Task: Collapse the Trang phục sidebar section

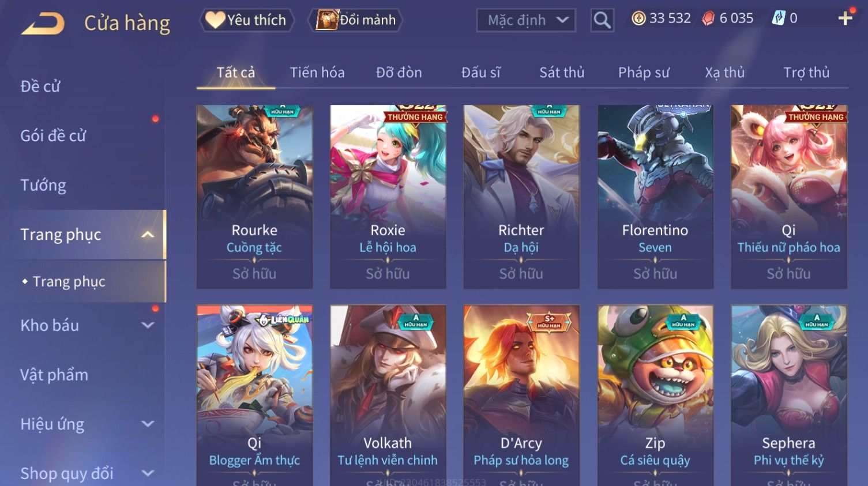Action: (x=148, y=235)
